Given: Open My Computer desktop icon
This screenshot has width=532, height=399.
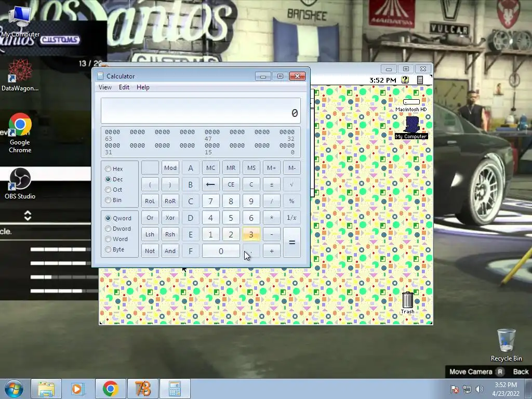Looking at the screenshot, I should pyautogui.click(x=20, y=20).
